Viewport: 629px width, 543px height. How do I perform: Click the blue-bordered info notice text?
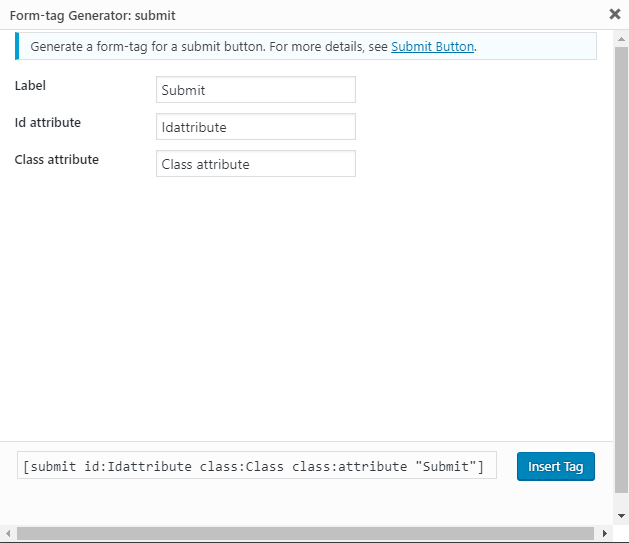click(x=200, y=47)
